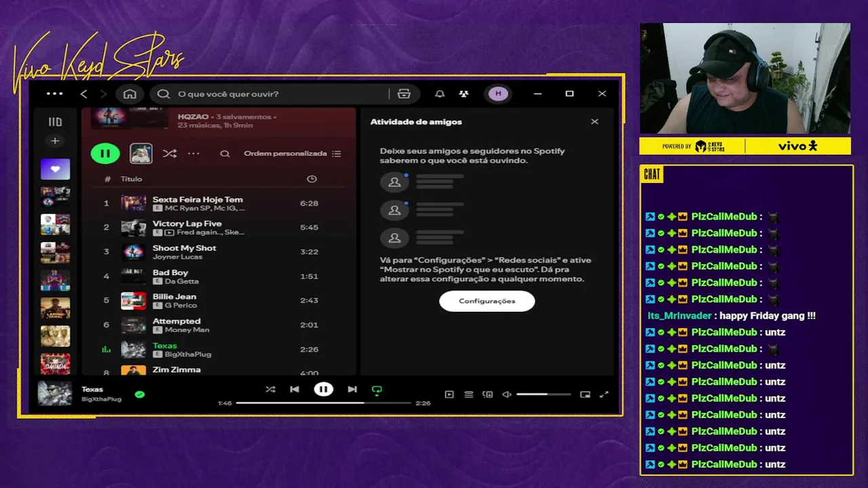Seek on the song progress bar

tap(323, 403)
